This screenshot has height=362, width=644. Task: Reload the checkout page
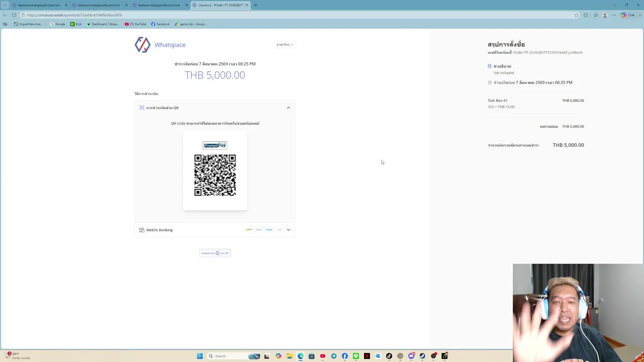14,15
